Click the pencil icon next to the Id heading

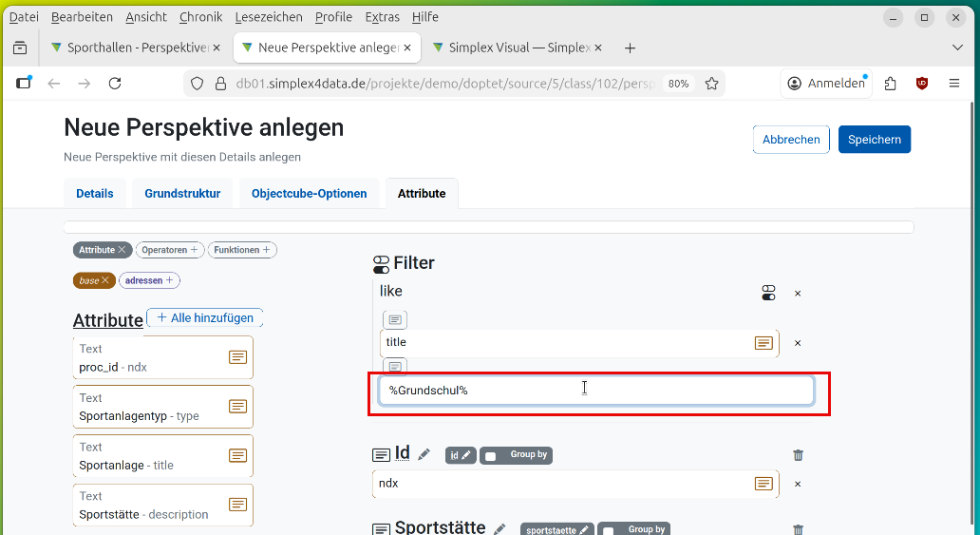click(424, 454)
